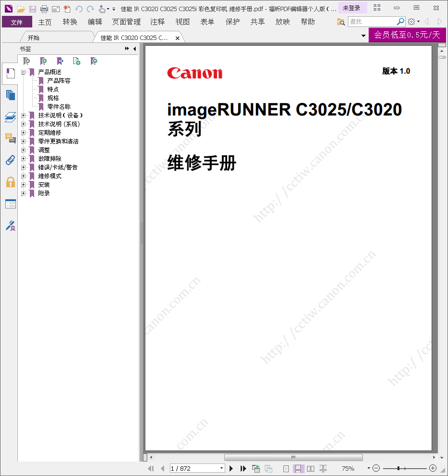Screen dimensions: 448x476
Task: Open the 注释 ribbon tab
Action: pos(157,22)
